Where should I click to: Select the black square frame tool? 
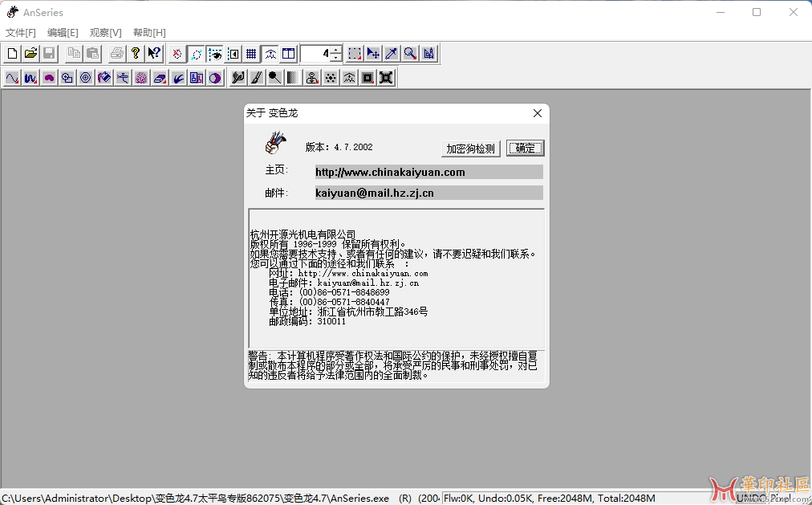(x=367, y=78)
